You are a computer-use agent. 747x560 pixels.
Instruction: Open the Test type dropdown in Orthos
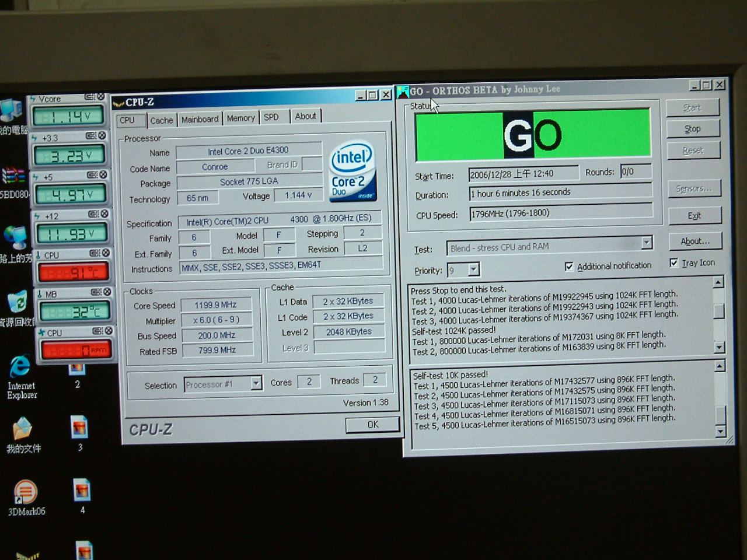click(646, 243)
